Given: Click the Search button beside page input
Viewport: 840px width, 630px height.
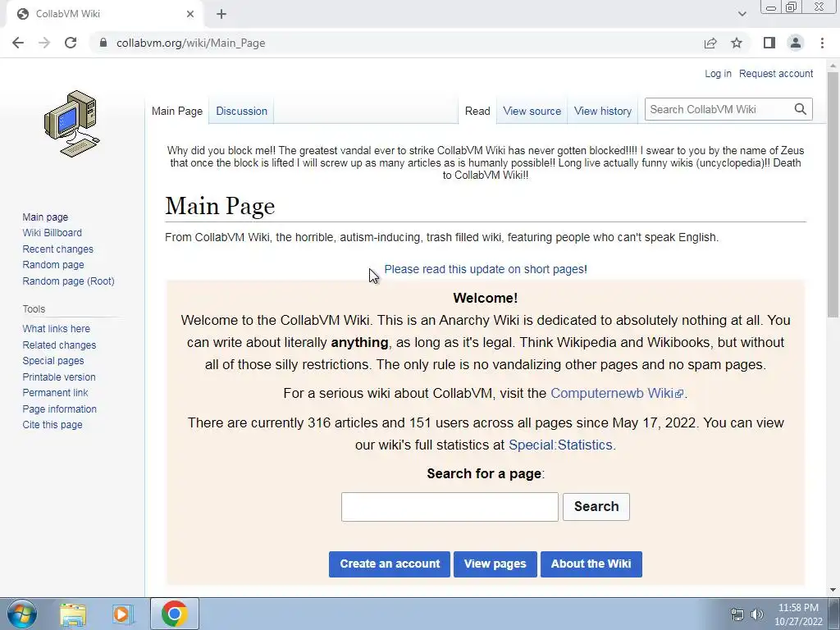Looking at the screenshot, I should point(596,507).
